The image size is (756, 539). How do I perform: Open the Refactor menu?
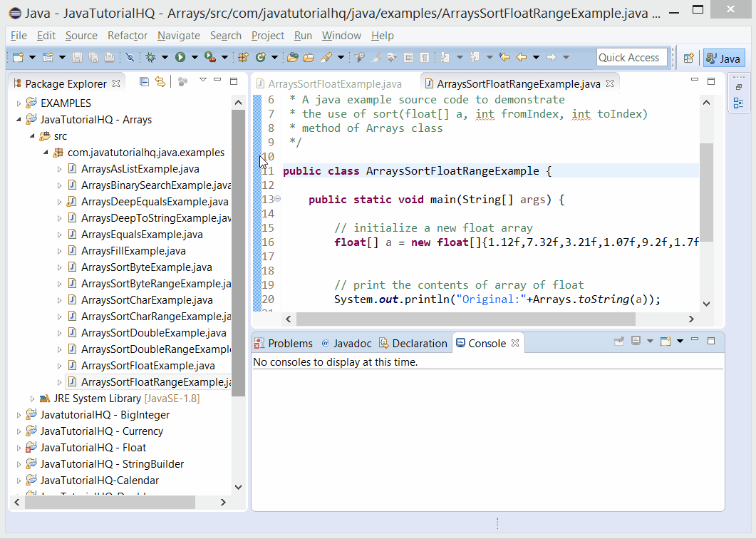pos(128,36)
